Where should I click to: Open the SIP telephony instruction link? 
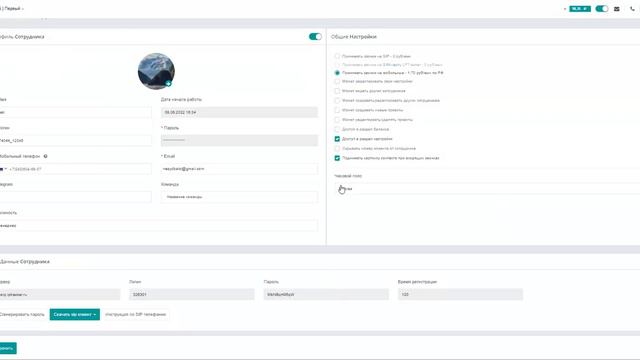pos(136,314)
